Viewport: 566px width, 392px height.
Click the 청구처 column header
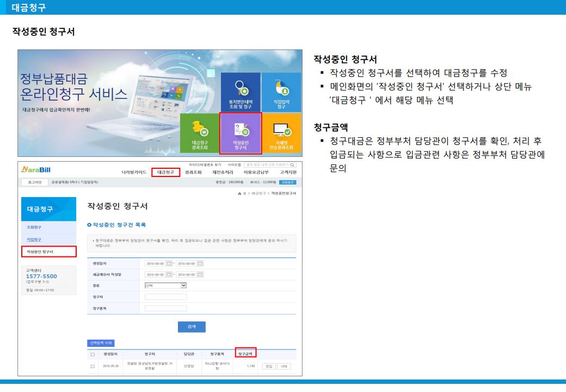tap(150, 354)
